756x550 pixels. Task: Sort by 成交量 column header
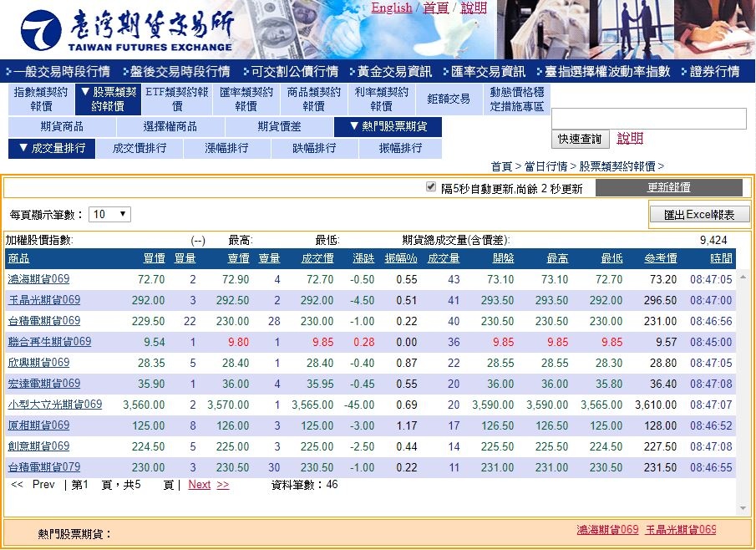[x=444, y=258]
